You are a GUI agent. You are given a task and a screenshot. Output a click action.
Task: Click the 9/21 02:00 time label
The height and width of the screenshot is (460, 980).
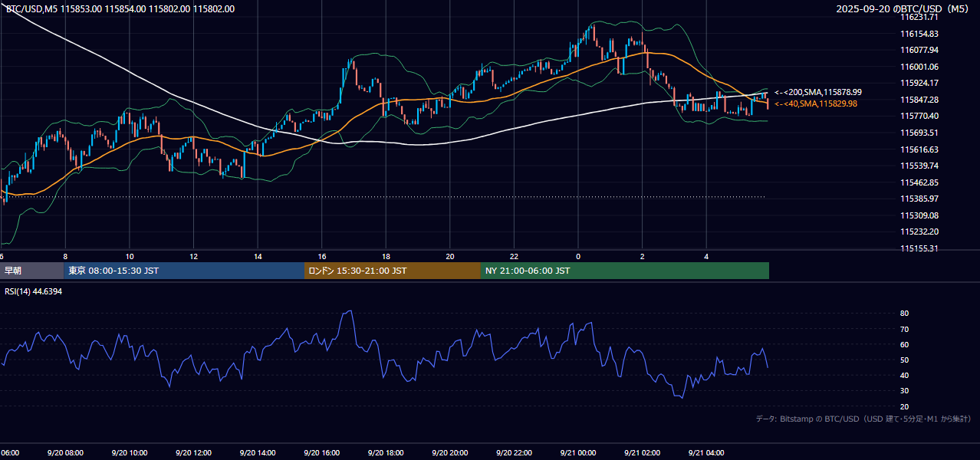[x=642, y=453]
